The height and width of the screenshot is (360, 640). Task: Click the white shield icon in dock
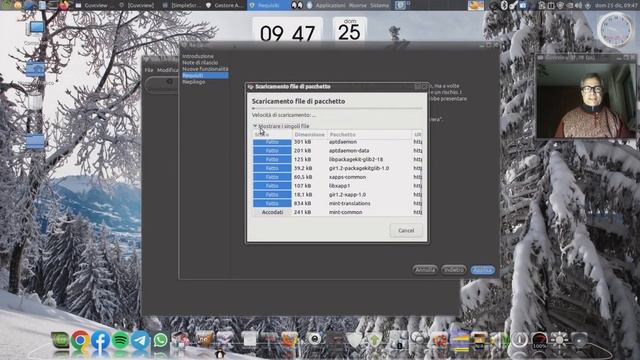354,340
